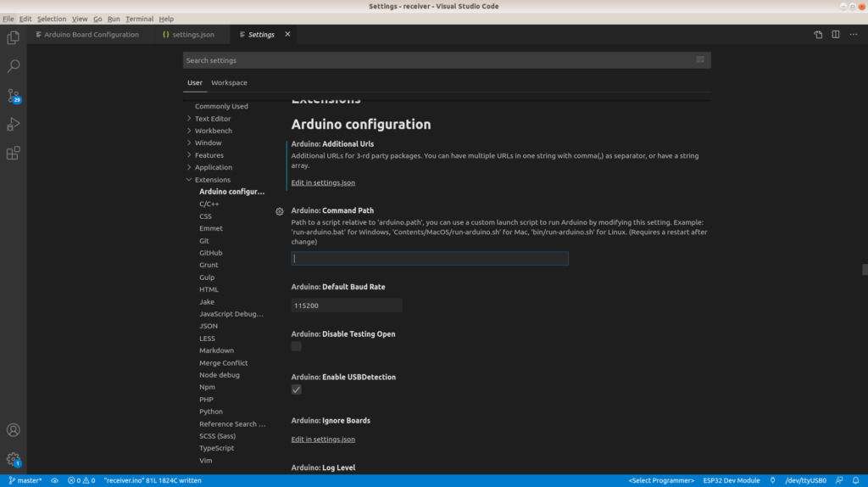Screen dimensions: 868x487
Task: Enable the Disable Testing Open checkbox
Action: [297, 346]
